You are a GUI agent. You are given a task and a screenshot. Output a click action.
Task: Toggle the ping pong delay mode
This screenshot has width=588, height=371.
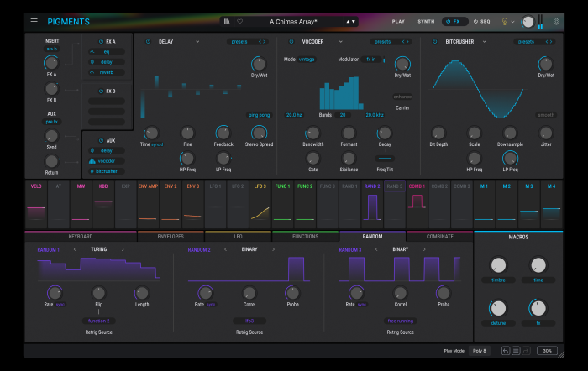point(259,115)
